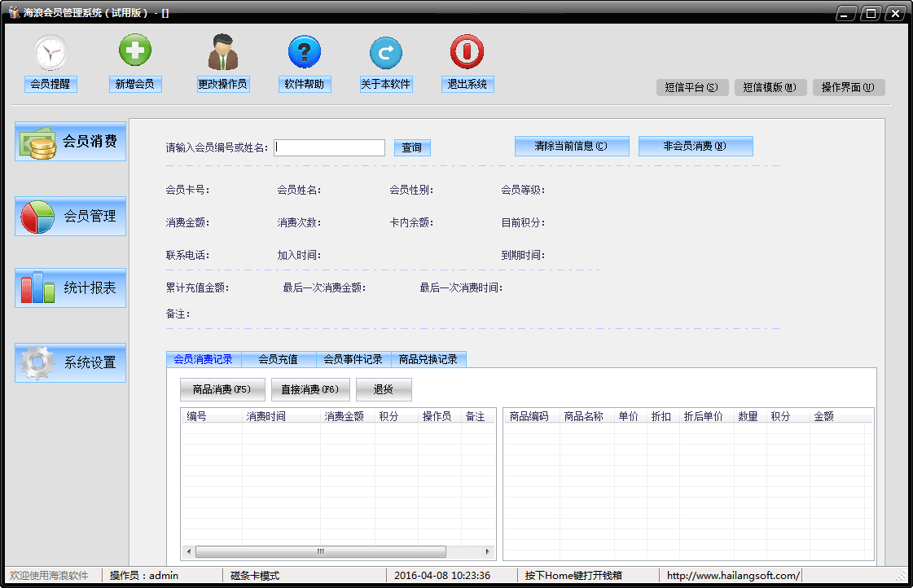Viewport: 913px width, 588px height.
Task: Open 软件帮助 question mark icon
Action: click(305, 53)
